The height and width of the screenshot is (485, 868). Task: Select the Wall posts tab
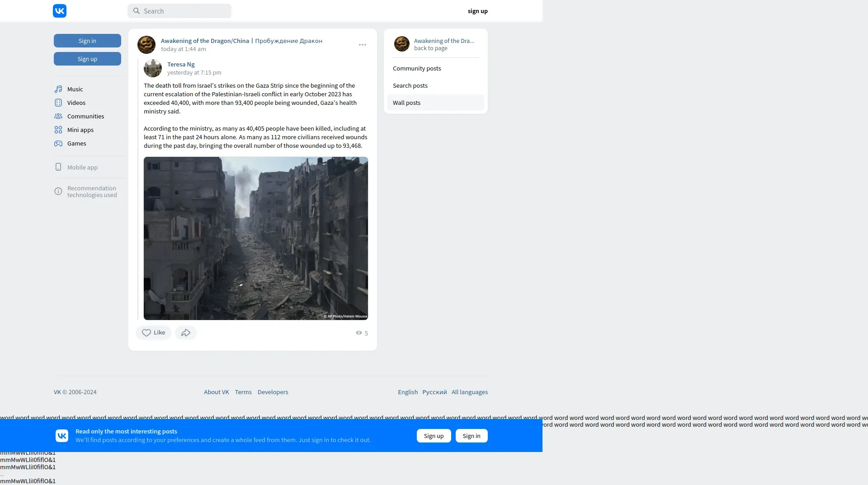pyautogui.click(x=436, y=103)
